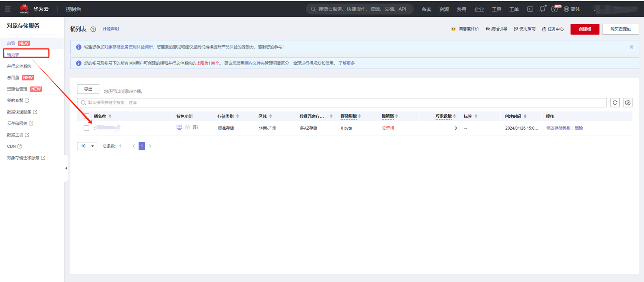The width and height of the screenshot is (644, 282).
Task: Open the cloud shell terminal icon
Action: pos(530,9)
